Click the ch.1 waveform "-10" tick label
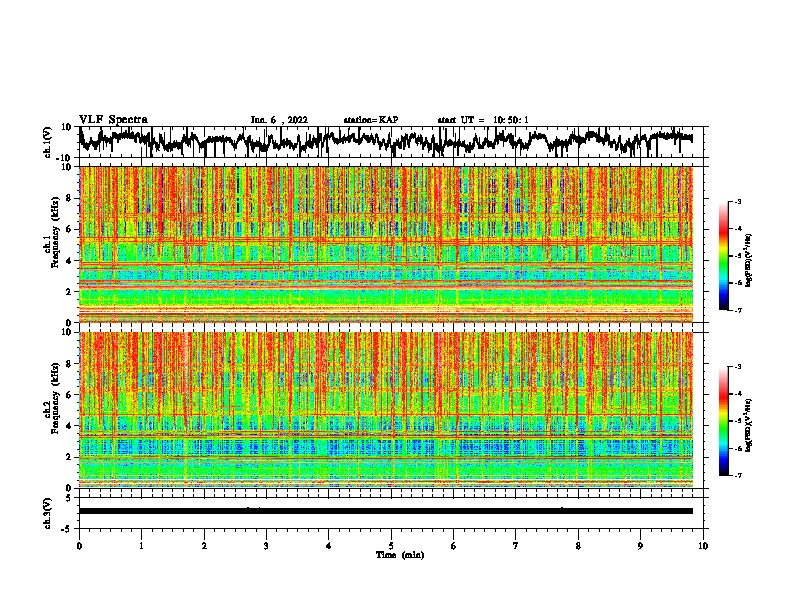Screen dimensions: 792x612 coord(65,158)
